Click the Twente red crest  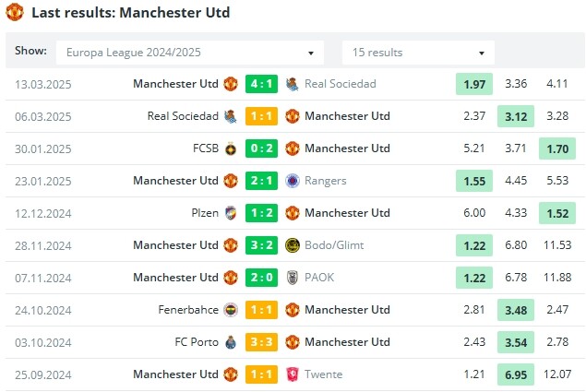[293, 374]
